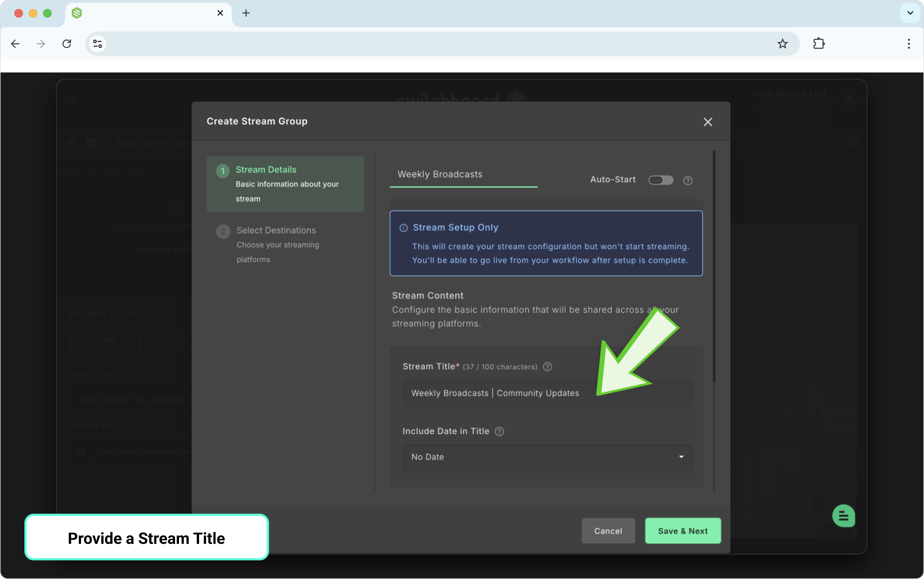Click the step 1 number badge
Image resolution: width=924 pixels, height=579 pixels.
click(223, 171)
